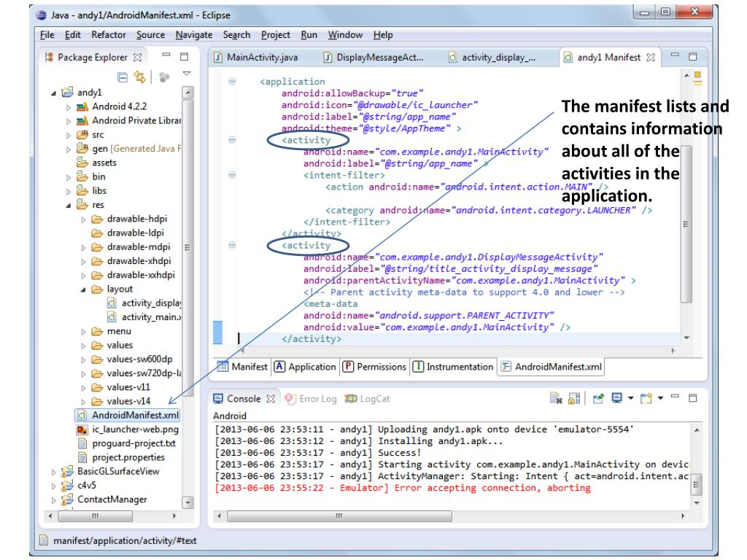
Task: Click Package Explorer scroll down arrow
Action: tap(187, 502)
